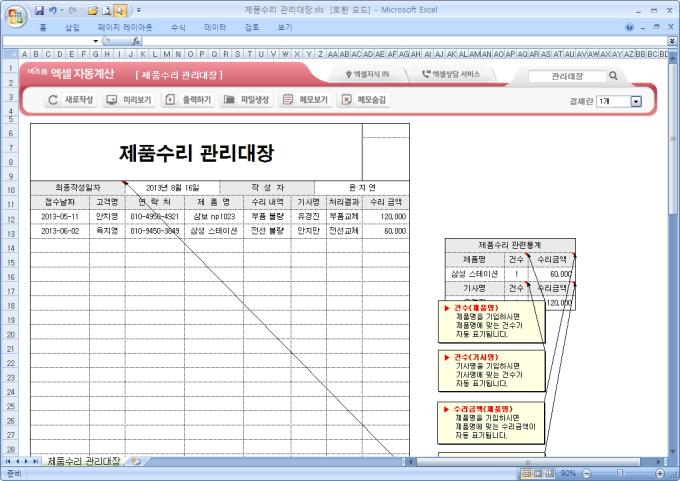Open the Office button menu
The width and height of the screenshot is (680, 481).
[x=16, y=16]
